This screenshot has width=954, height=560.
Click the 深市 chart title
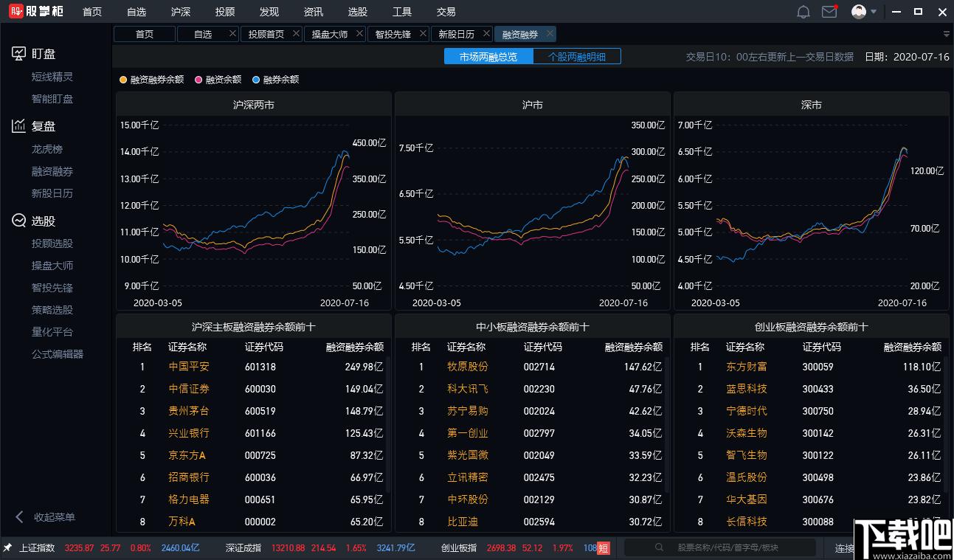[x=812, y=105]
